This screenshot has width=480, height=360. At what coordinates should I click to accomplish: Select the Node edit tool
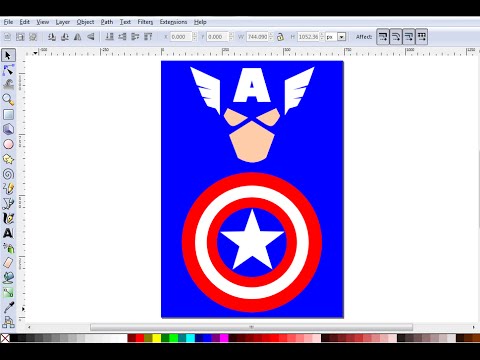(x=8, y=70)
